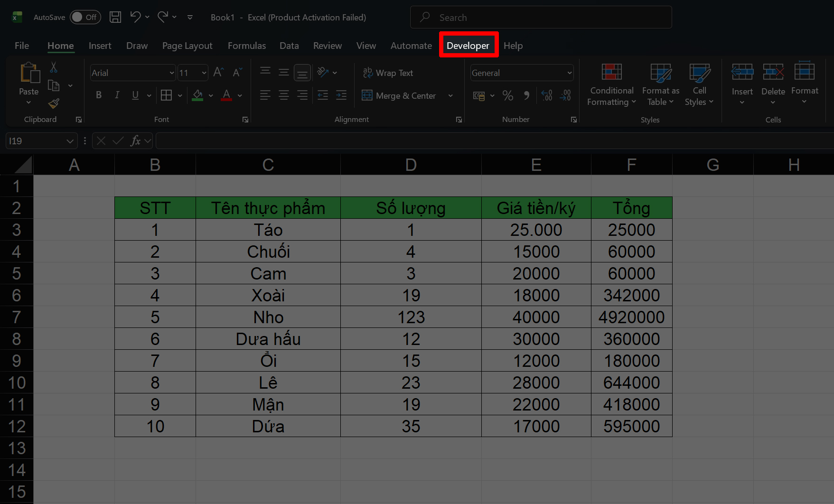Apply the Percent Style format
Screen dimensions: 834x504
[x=507, y=95]
